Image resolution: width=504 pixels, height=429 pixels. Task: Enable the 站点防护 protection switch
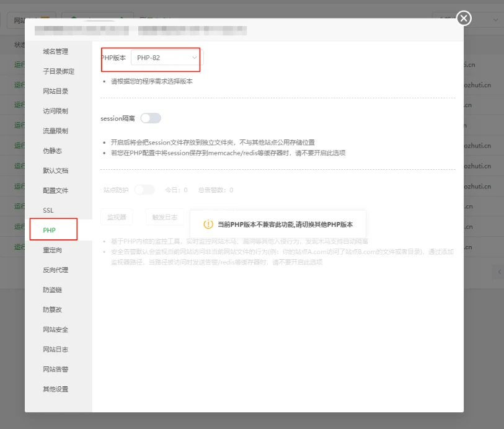tap(144, 190)
